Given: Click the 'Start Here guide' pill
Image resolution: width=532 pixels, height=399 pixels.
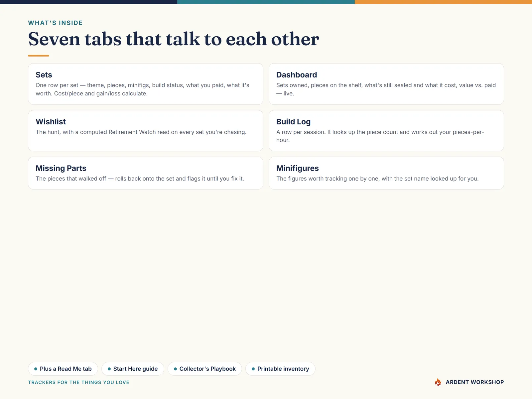Looking at the screenshot, I should point(133,369).
